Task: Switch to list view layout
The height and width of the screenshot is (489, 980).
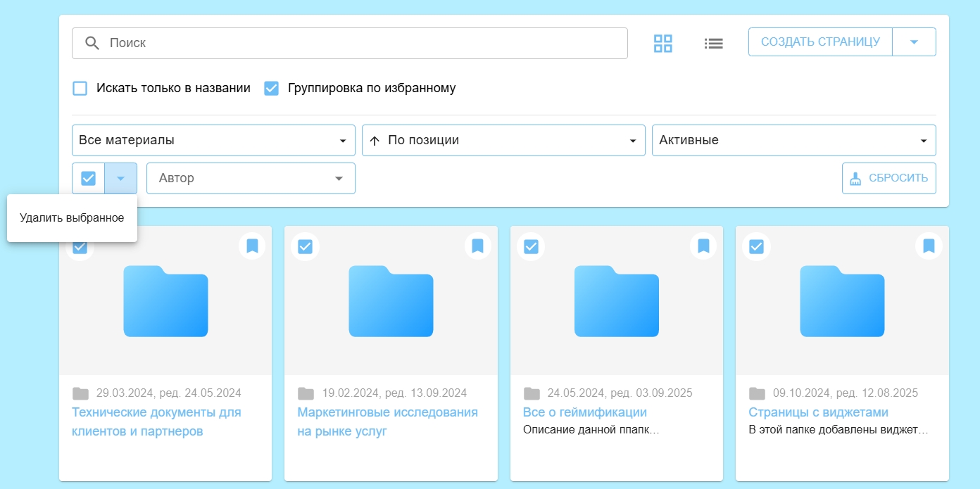Action: (713, 43)
